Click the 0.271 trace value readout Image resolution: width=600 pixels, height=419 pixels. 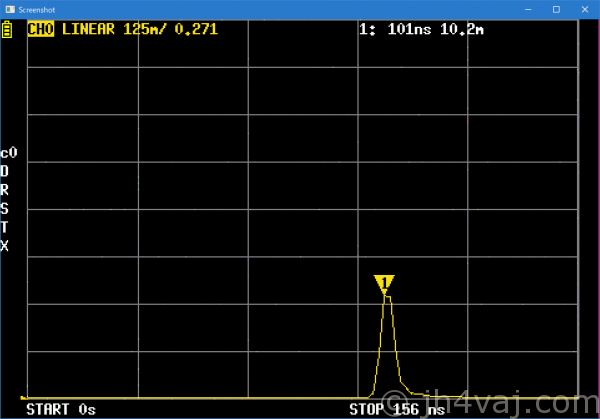tap(196, 29)
